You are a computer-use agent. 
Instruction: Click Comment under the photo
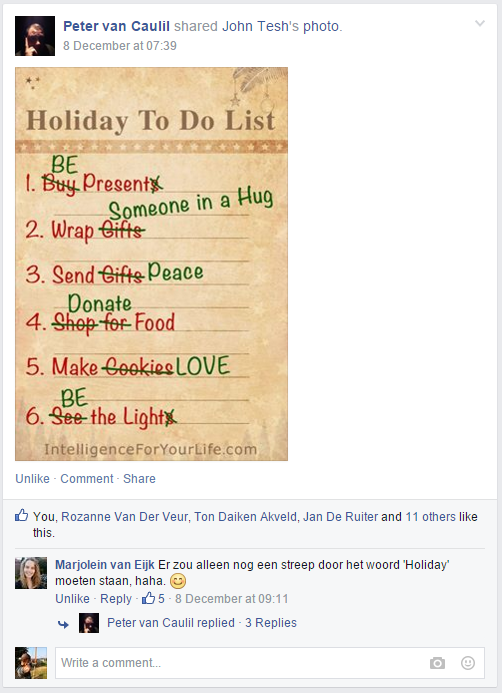pyautogui.click(x=87, y=479)
